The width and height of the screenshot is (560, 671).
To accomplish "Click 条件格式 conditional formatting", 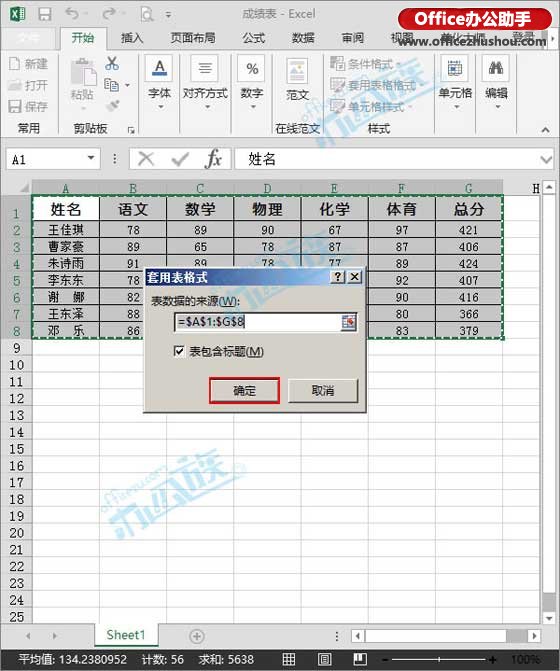I will click(364, 64).
